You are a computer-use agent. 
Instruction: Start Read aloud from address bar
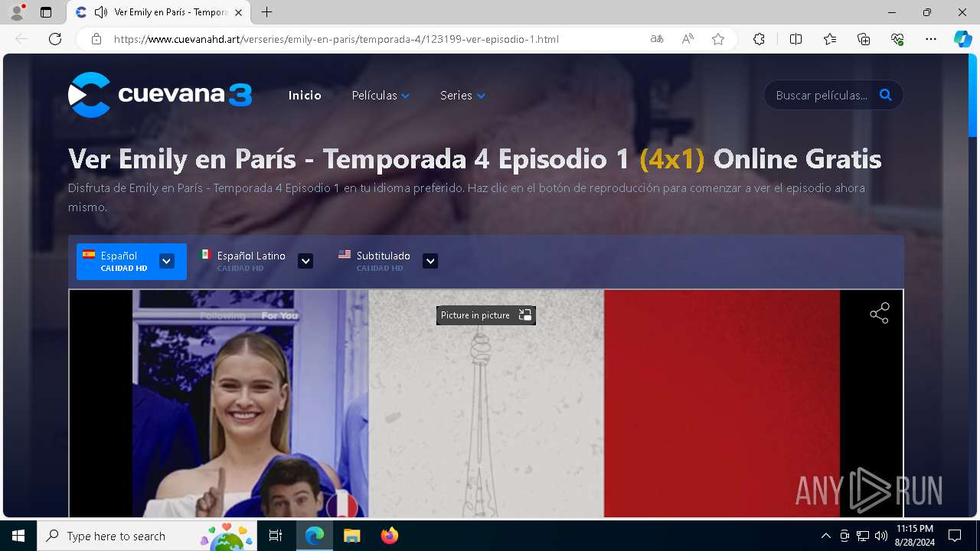[688, 39]
